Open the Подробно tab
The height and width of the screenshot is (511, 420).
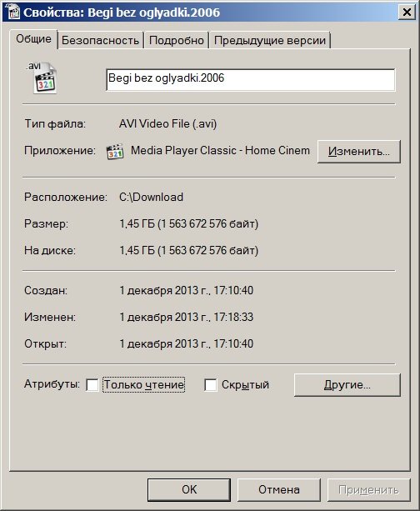tap(177, 40)
